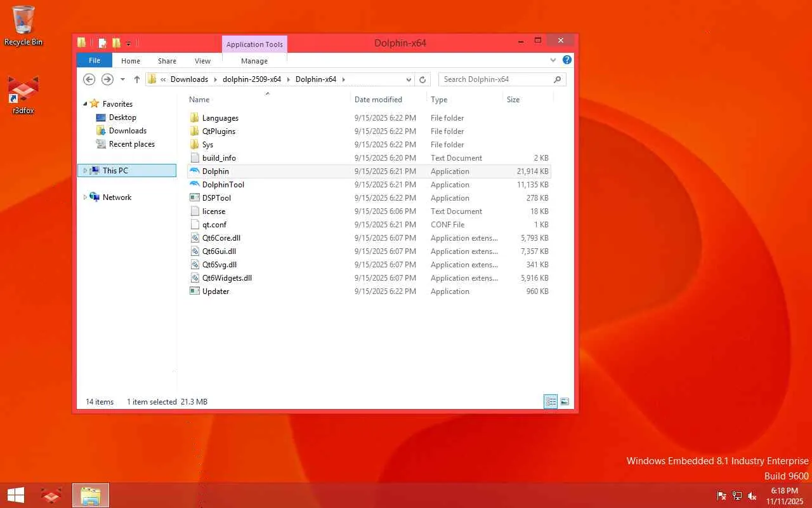Go back using the Back arrow button
Image resolution: width=812 pixels, height=508 pixels.
pos(89,79)
